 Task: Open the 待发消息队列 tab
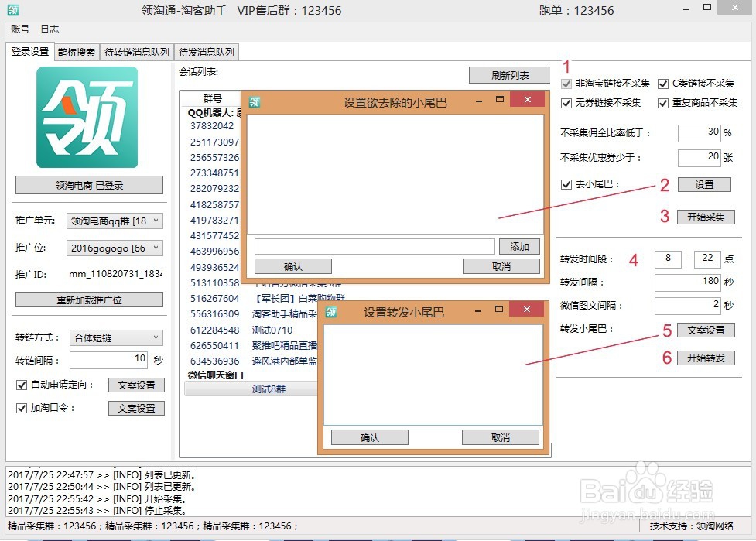coord(206,53)
